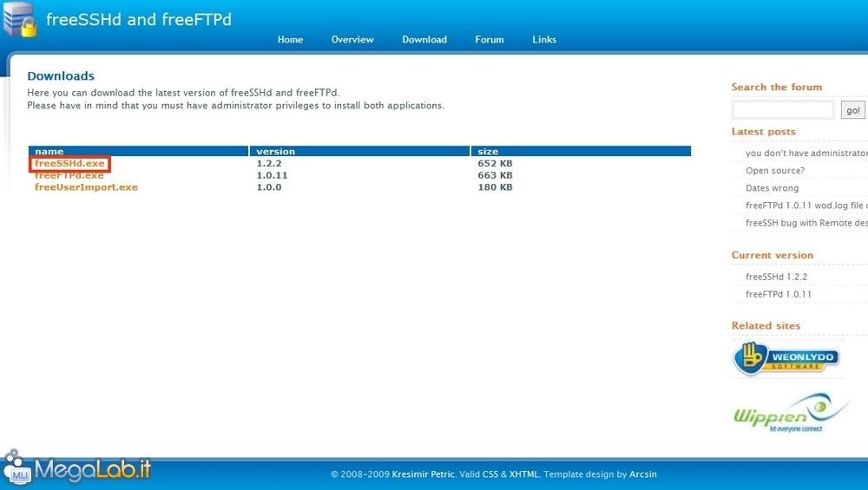The image size is (868, 490).
Task: Click the 'freeSSHd and freeFTPd' site title
Action: tap(138, 19)
